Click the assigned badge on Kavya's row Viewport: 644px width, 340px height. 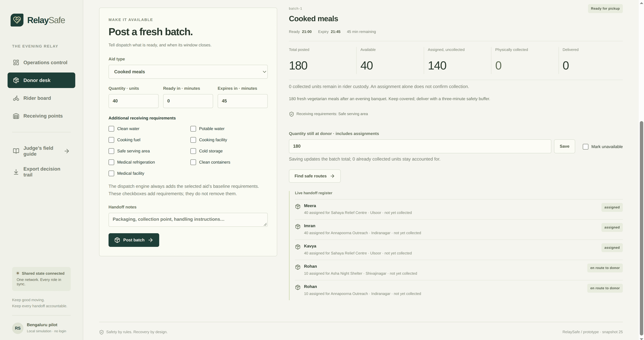[612, 248]
